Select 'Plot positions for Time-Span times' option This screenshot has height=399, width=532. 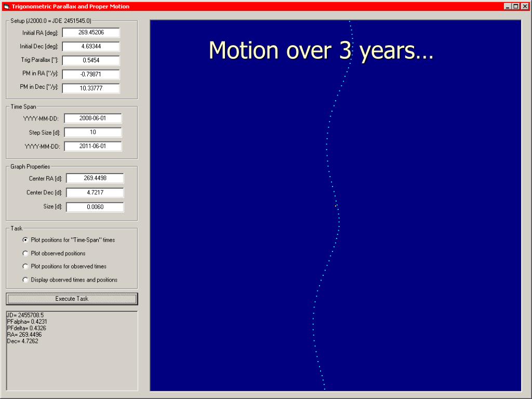click(x=25, y=240)
